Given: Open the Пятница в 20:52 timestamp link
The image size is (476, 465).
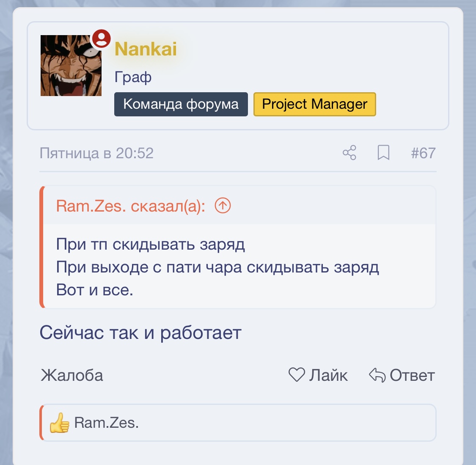Looking at the screenshot, I should coord(96,153).
